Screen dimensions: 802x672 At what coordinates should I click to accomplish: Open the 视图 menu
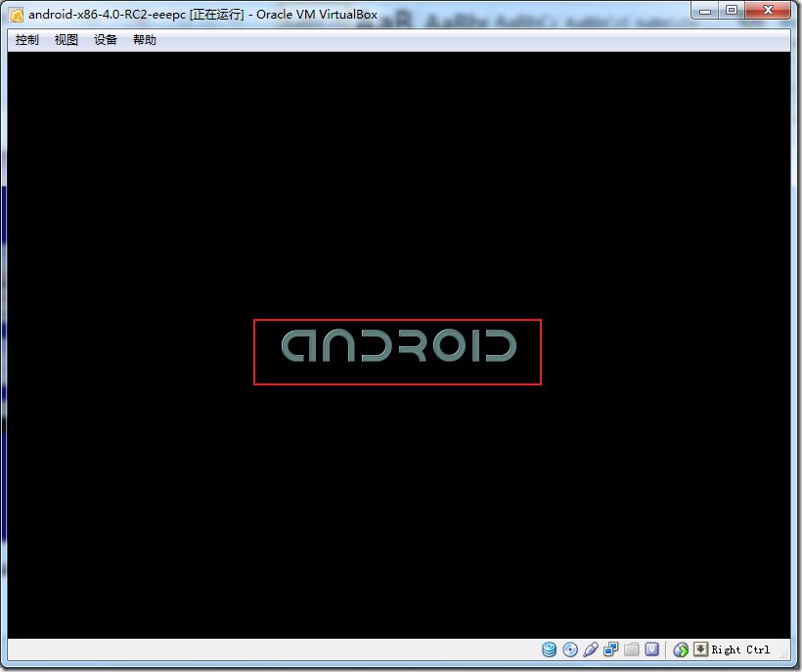tap(66, 40)
